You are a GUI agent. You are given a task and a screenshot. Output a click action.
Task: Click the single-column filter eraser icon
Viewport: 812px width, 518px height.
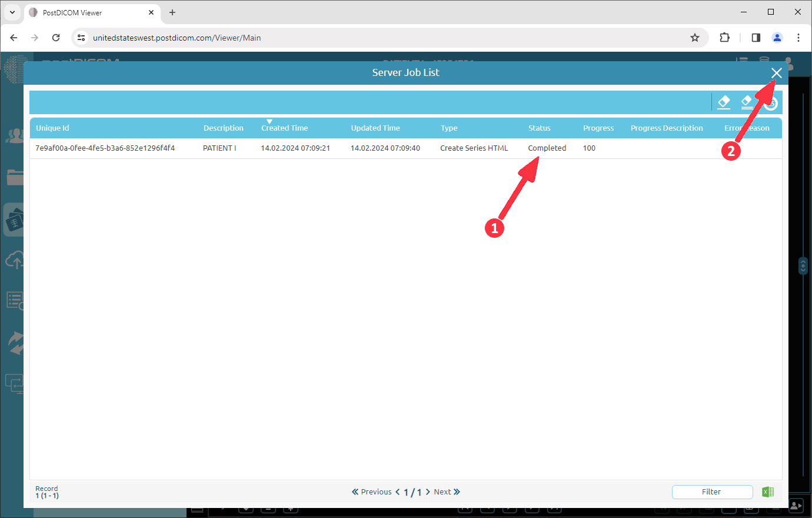(x=724, y=102)
